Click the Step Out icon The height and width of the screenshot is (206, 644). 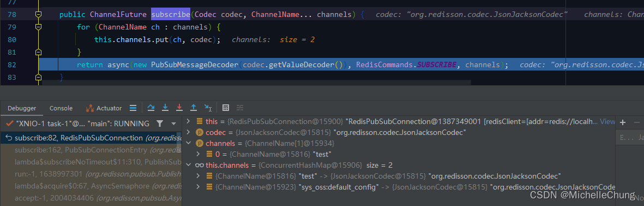pos(194,108)
